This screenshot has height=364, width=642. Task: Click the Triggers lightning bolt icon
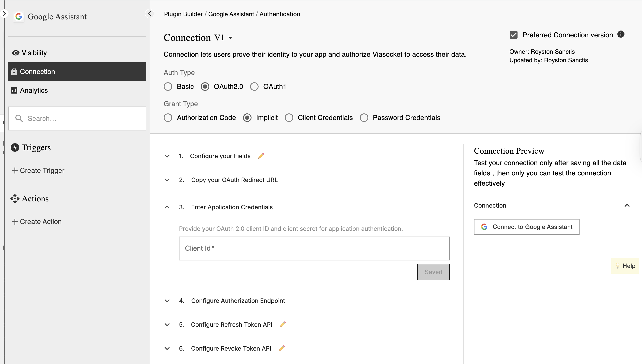coord(15,147)
